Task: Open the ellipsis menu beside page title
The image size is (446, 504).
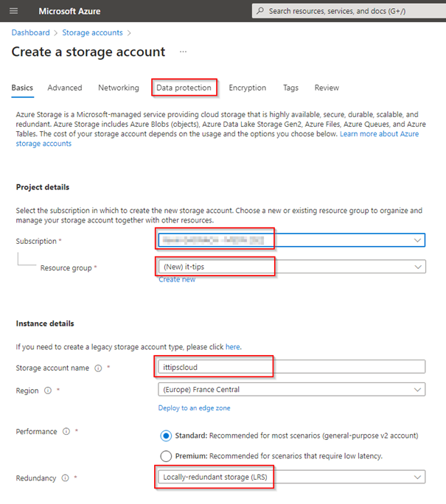Action: click(x=183, y=52)
